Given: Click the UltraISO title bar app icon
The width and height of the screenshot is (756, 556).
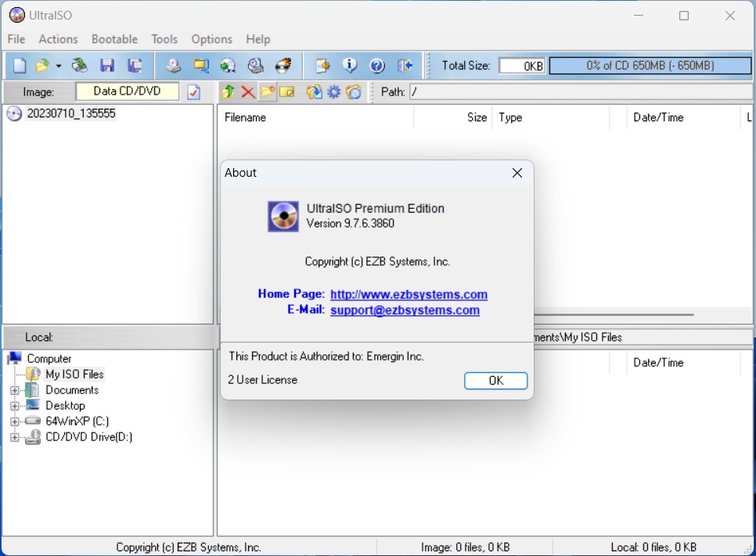Looking at the screenshot, I should (x=17, y=16).
